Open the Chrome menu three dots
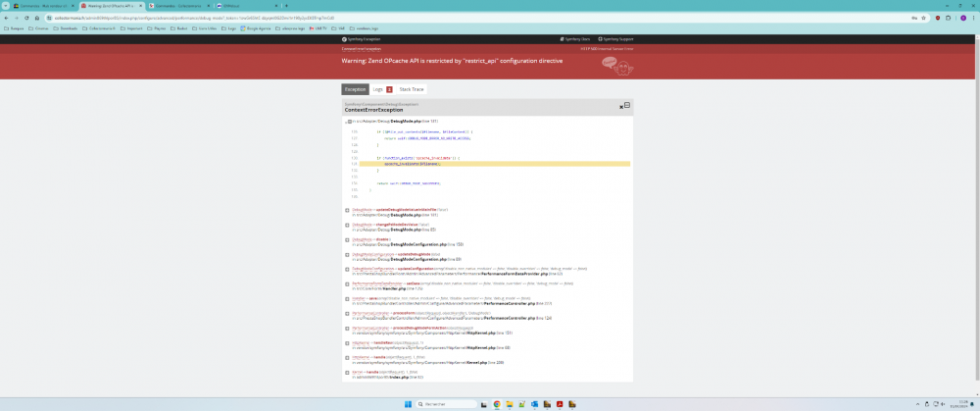 [x=973, y=18]
